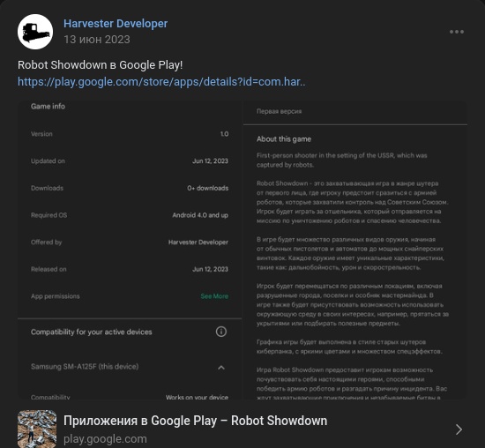
Task: Click the See More permissions link
Action: (x=214, y=296)
